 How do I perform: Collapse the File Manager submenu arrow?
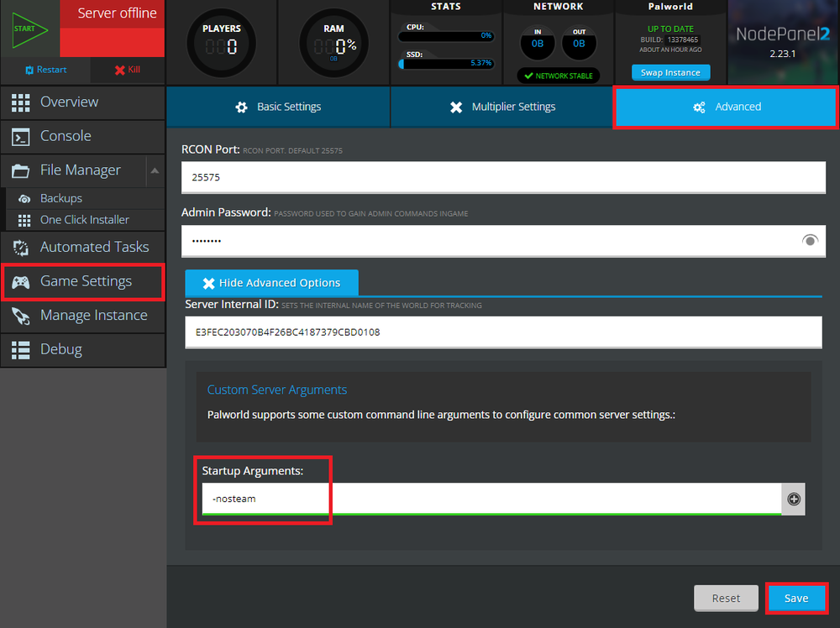[x=155, y=170]
